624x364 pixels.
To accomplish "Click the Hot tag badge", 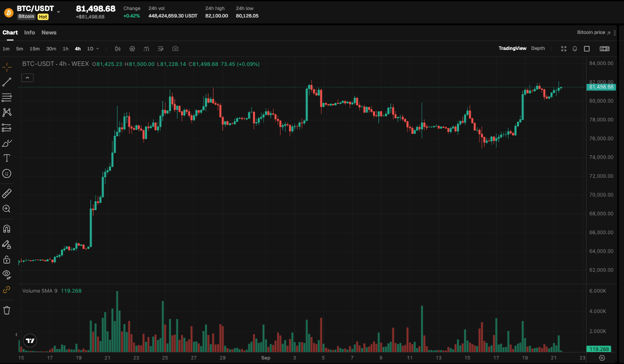I will 43,16.
